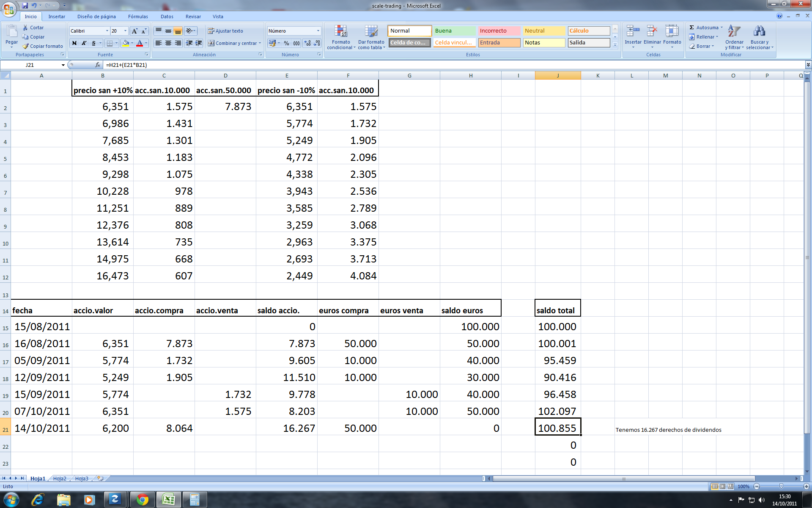Click the increase decimals icon

(x=307, y=43)
